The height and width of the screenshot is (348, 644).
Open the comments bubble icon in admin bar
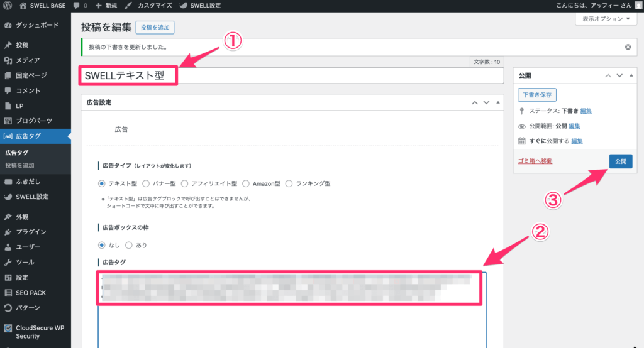pos(76,5)
